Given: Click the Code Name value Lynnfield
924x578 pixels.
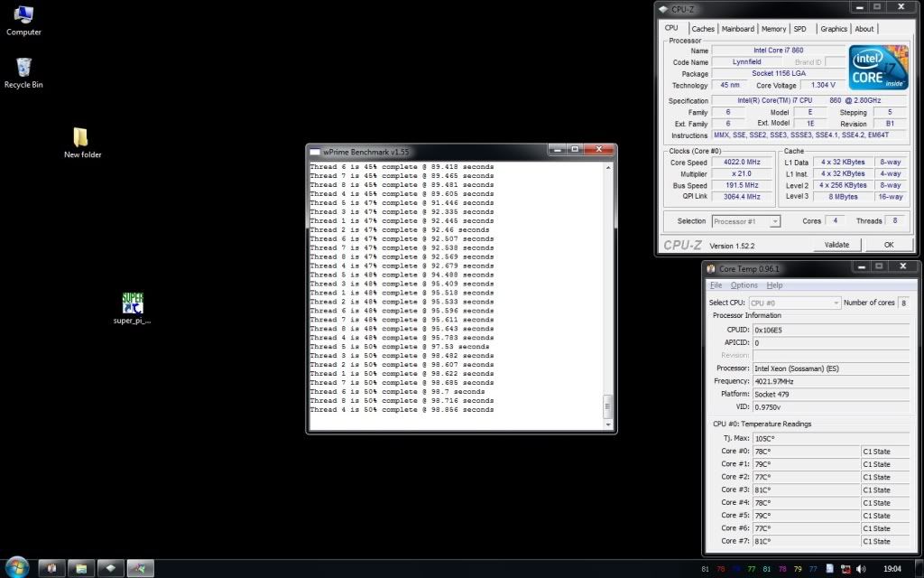Looking at the screenshot, I should (746, 62).
